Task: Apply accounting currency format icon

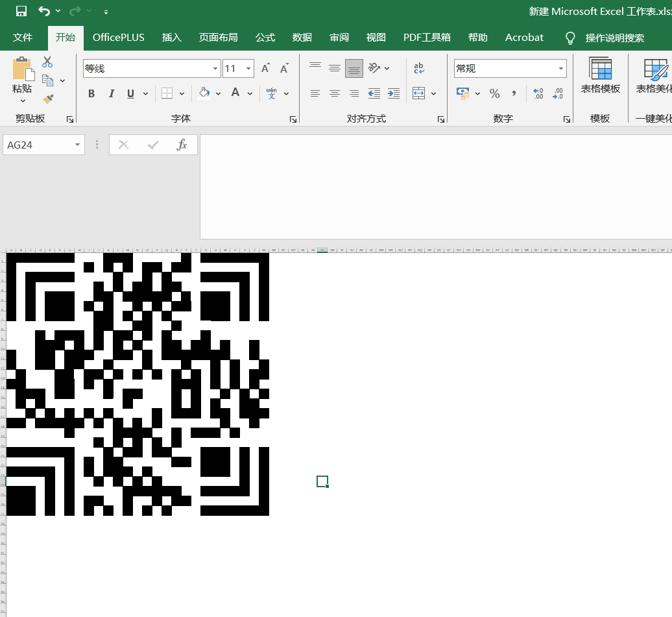Action: [463, 93]
